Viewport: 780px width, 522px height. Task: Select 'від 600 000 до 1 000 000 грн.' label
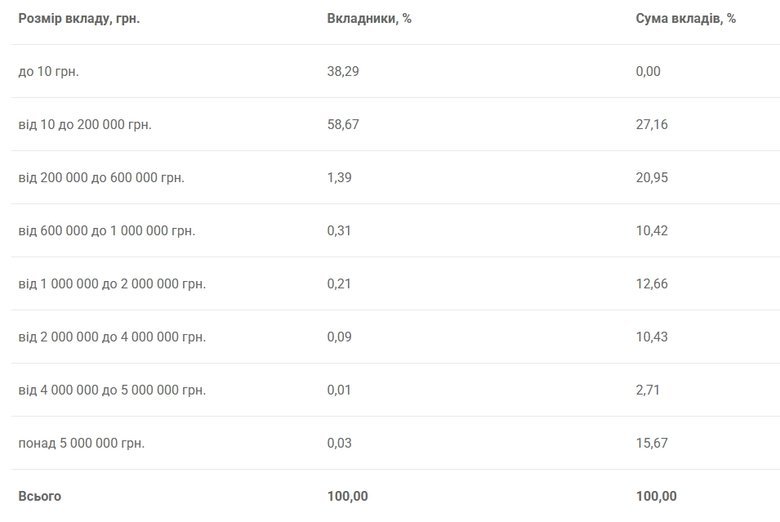pyautogui.click(x=107, y=231)
